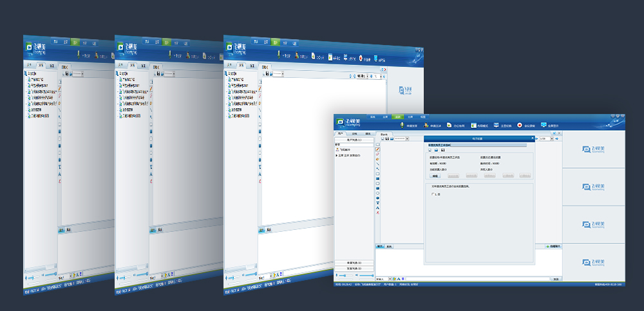Screen dimensions: 644x311
Task: Check the first voting option checkbox
Action: (431, 194)
